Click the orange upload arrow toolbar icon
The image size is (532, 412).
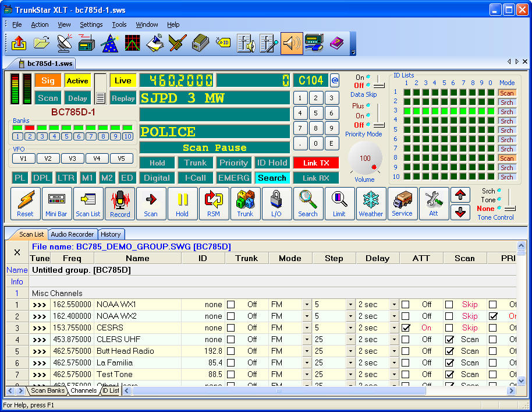(19, 43)
